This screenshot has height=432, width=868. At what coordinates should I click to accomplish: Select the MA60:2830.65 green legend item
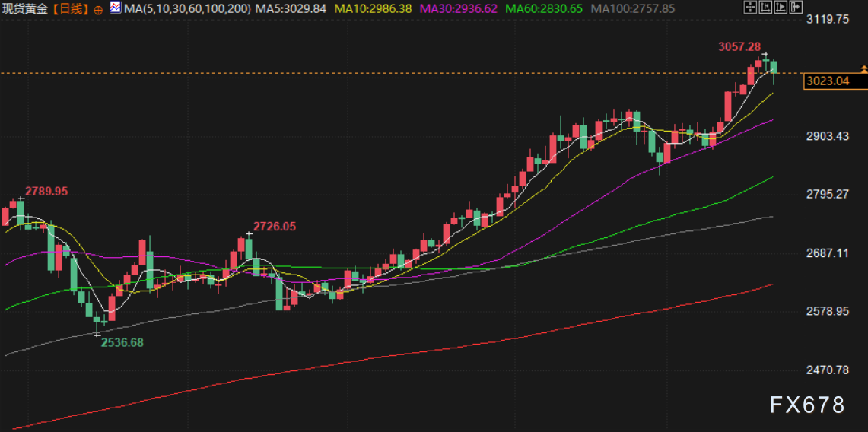544,9
